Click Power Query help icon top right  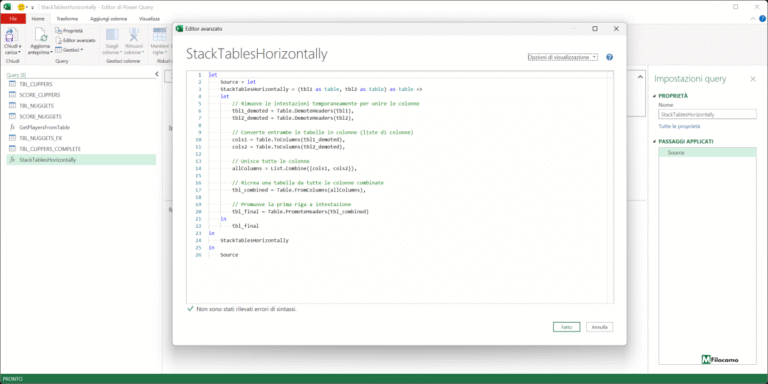point(762,19)
